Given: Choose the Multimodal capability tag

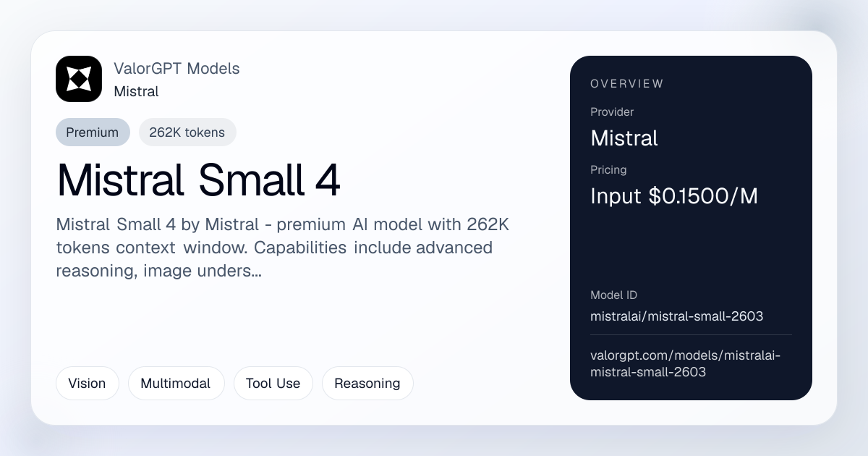Looking at the screenshot, I should point(176,384).
